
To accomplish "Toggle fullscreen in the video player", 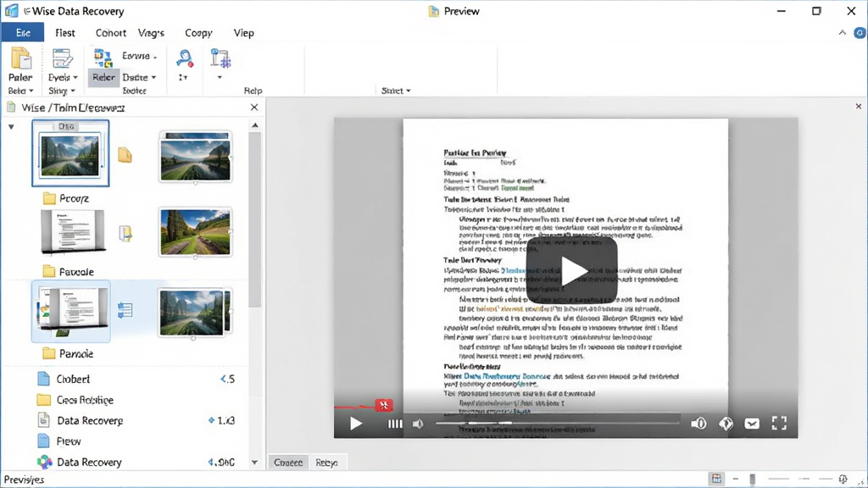I will [x=779, y=424].
